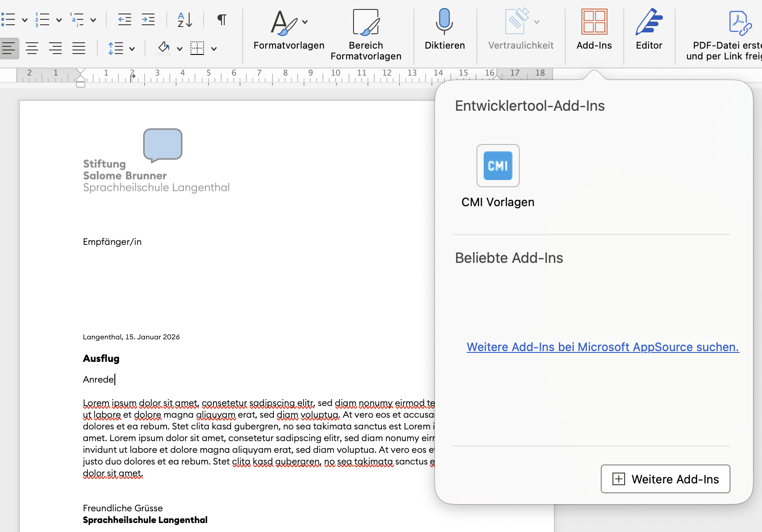
Task: Open the borders dropdown arrow
Action: point(214,49)
